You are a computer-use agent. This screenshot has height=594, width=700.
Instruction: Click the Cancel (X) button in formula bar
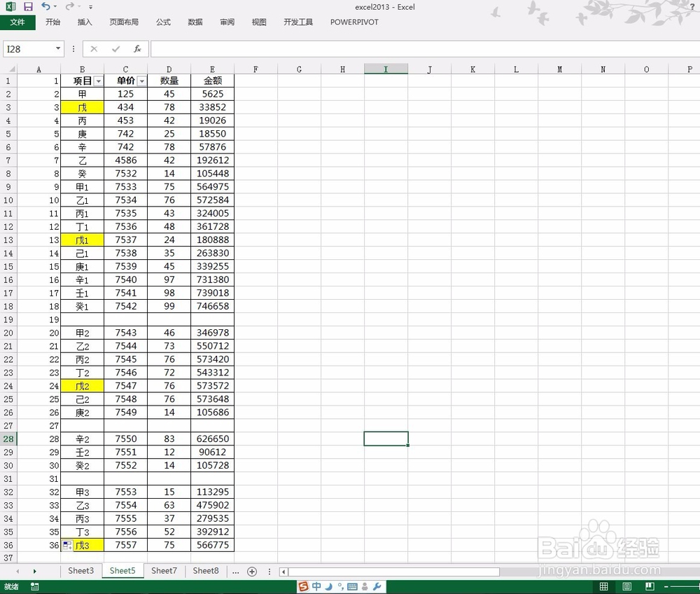pos(94,49)
